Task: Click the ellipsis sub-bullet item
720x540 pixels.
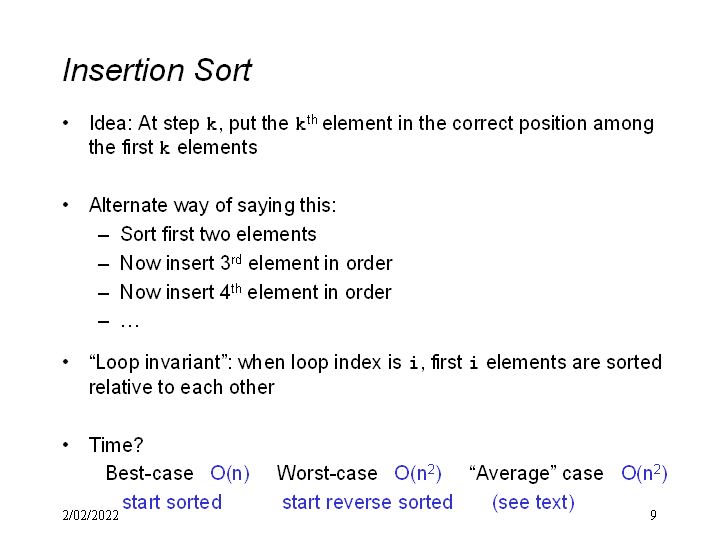Action: click(129, 322)
